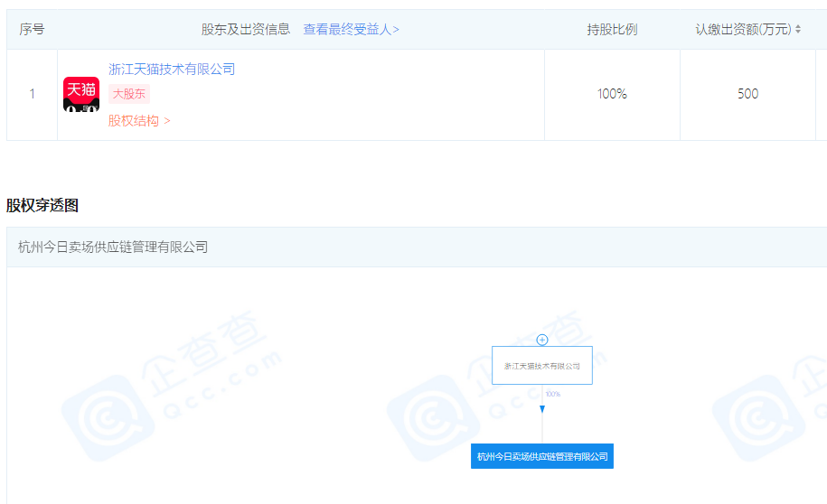Click the 持股比例 column header
Screen dimensions: 827x504
pos(612,30)
